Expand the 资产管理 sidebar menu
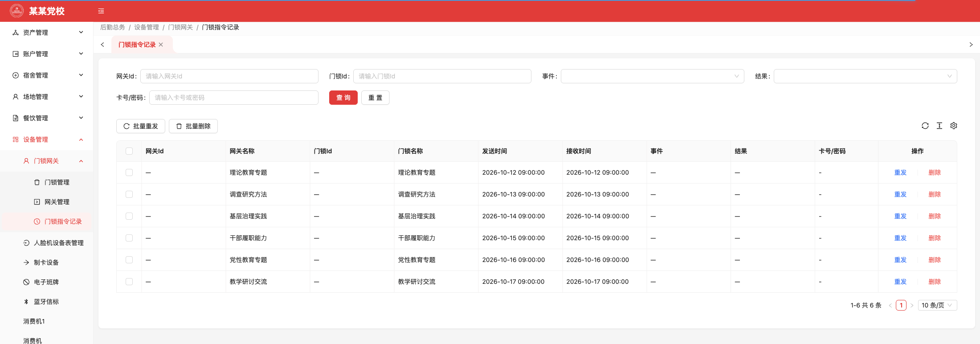The image size is (980, 344). (x=47, y=33)
